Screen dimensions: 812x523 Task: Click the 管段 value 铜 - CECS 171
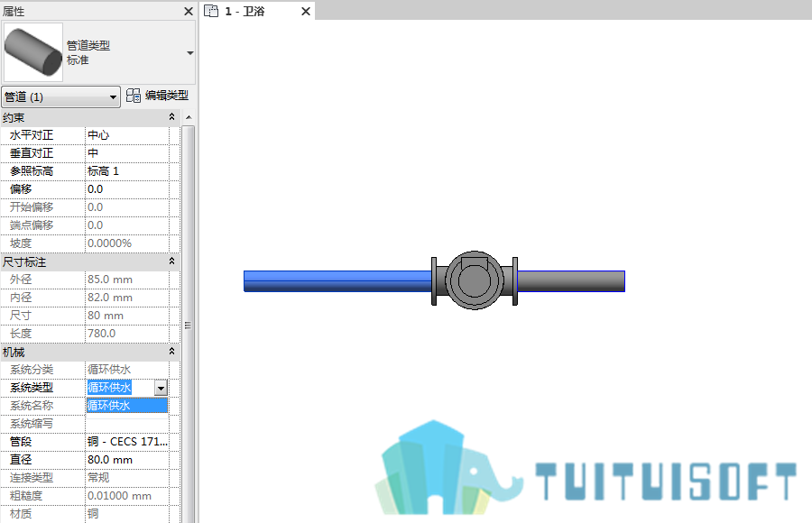point(127,442)
